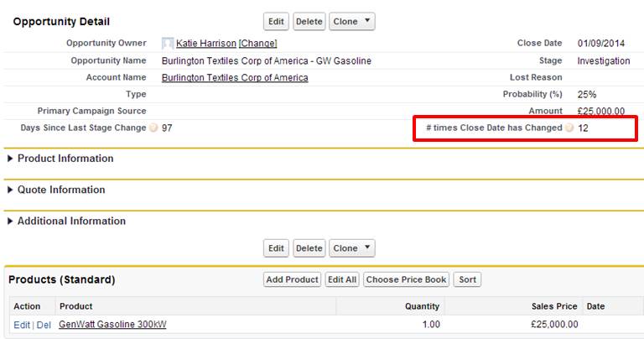Expand the Product Information section
Image resolution: width=644 pixels, height=339 pixels.
[x=10, y=159]
